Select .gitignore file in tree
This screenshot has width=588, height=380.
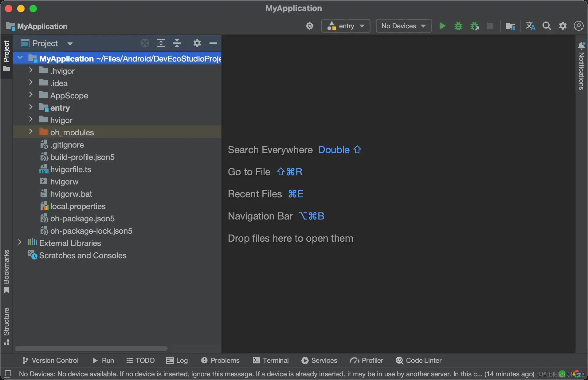coord(117,145)
